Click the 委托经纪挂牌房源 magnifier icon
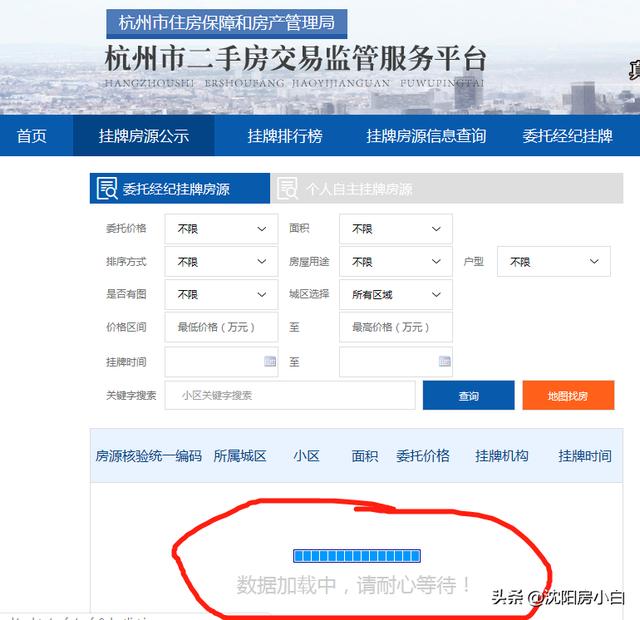The width and height of the screenshot is (640, 620). point(106,188)
